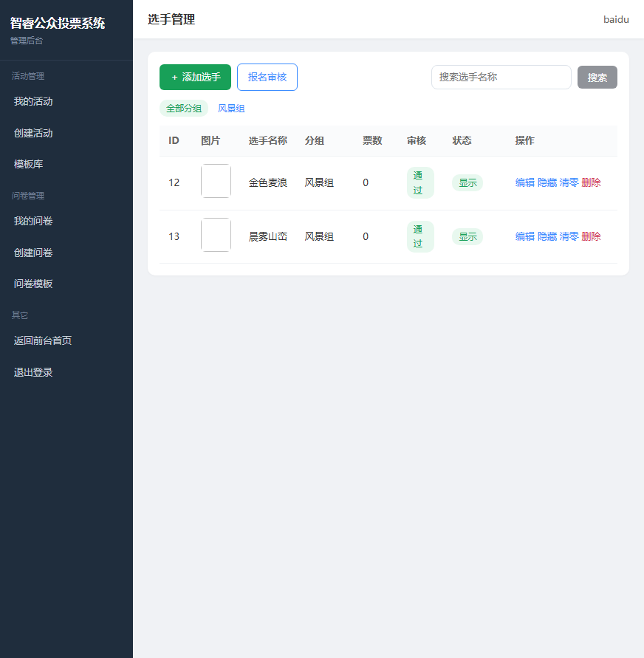Click contestant name 晨雾山峦

click(x=267, y=236)
